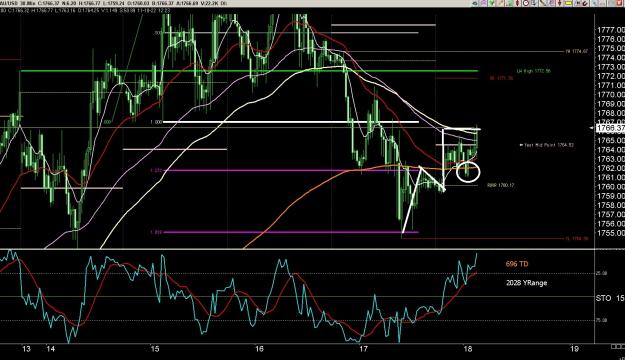
Task: Click the 2028 YRange label
Action: 527,283
